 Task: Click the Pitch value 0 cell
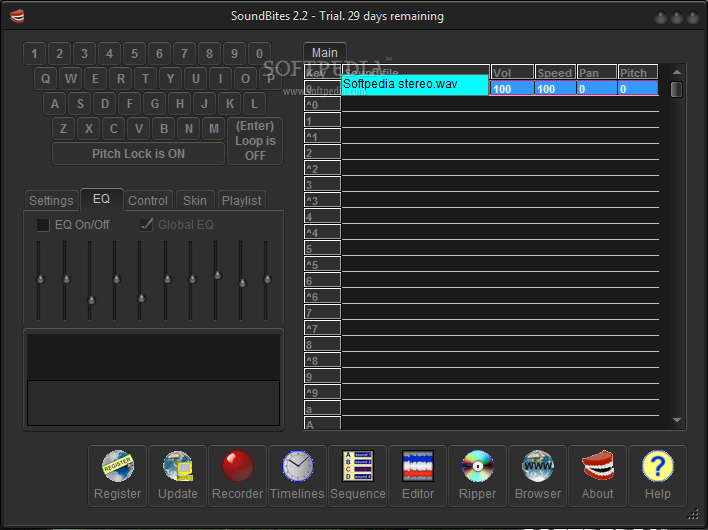pos(638,88)
